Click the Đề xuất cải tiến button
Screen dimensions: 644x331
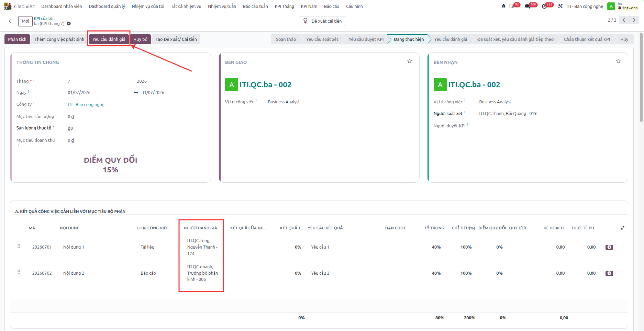coord(322,21)
